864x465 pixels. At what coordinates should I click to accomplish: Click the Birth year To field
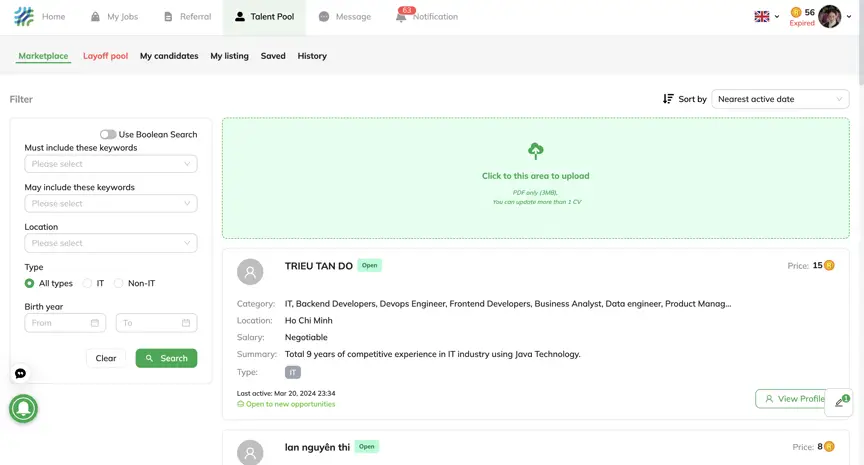(x=156, y=323)
